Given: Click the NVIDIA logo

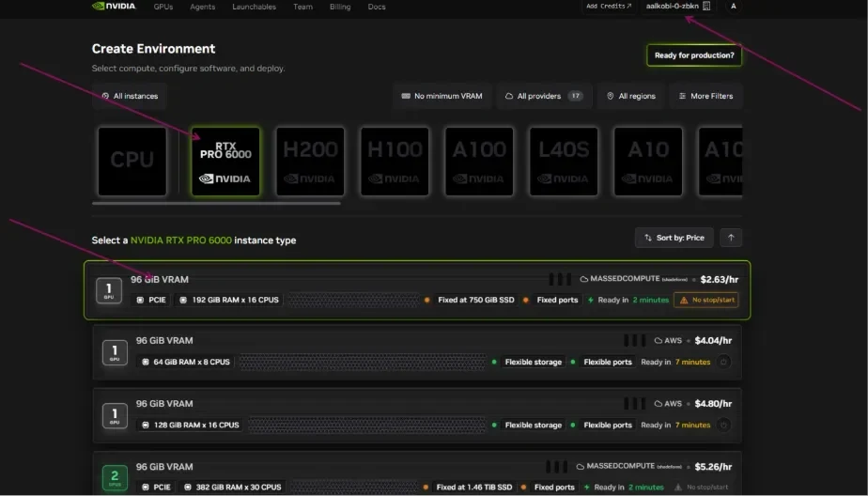Looking at the screenshot, I should pyautogui.click(x=114, y=6).
